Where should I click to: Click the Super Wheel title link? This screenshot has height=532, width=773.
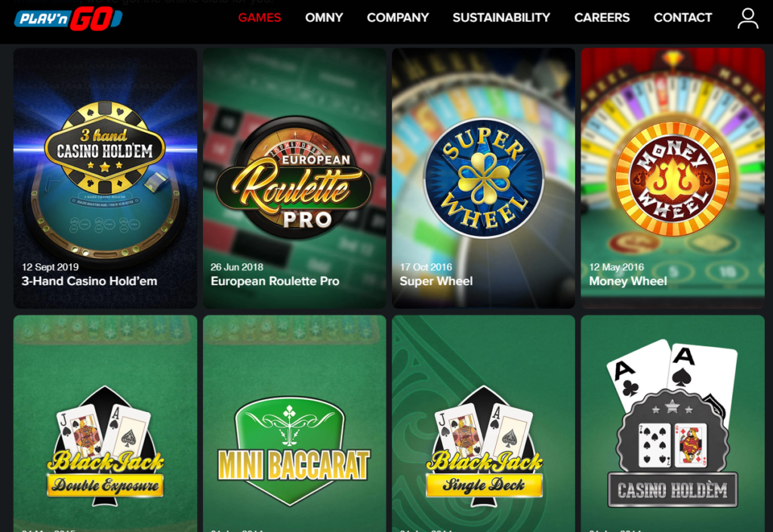pos(436,281)
